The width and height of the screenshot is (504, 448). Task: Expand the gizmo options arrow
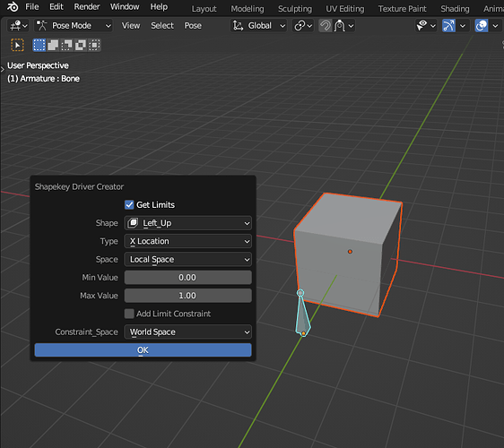463,26
